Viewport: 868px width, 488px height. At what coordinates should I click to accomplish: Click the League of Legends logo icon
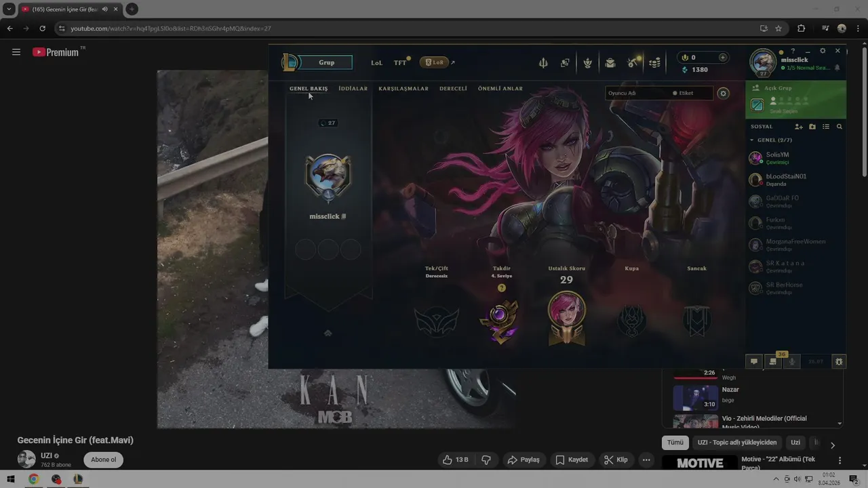[x=290, y=62]
